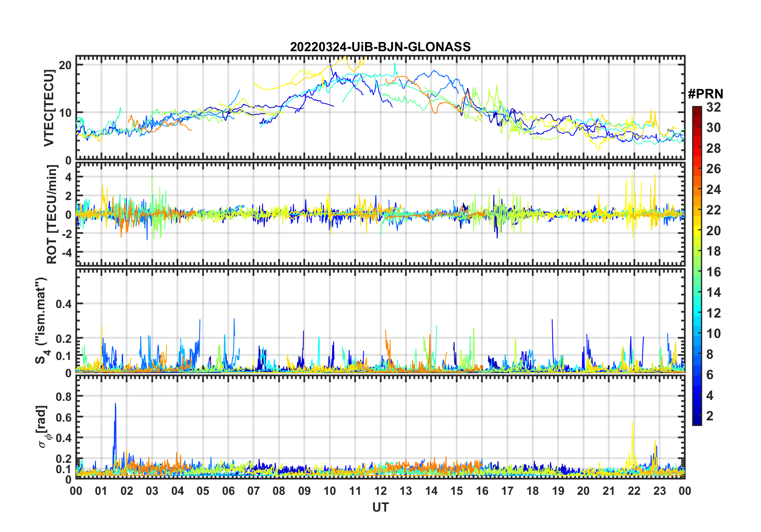Click the 0.4 tick label on S4 axis
The height and width of the screenshot is (532, 761).
[x=63, y=304]
